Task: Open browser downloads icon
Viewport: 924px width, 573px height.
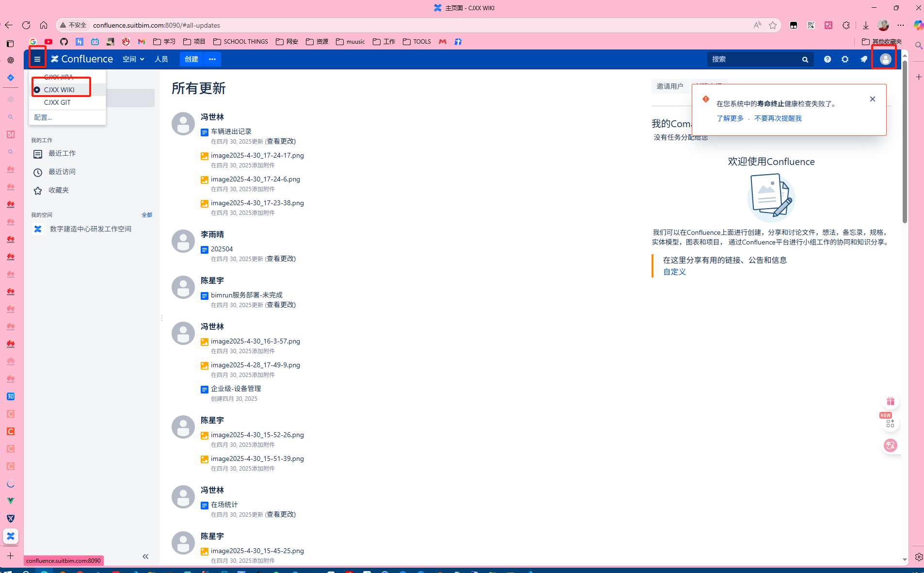Action: pyautogui.click(x=865, y=25)
